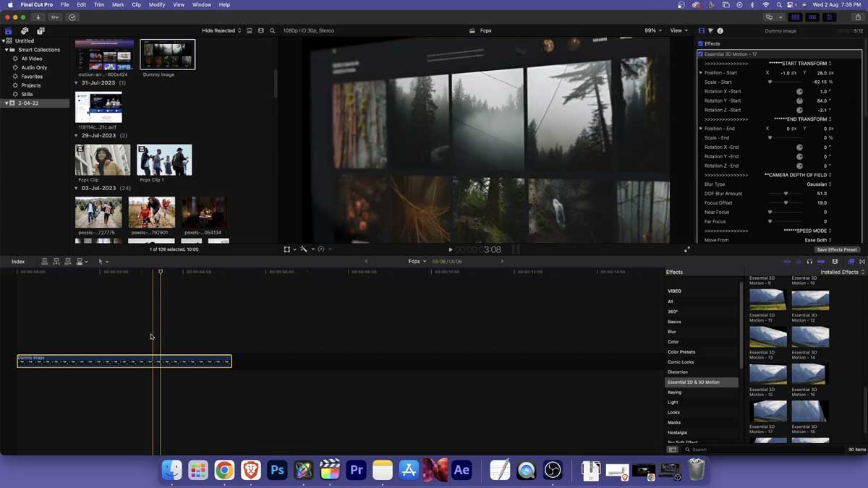Launch After Effects from the Dock
The width and height of the screenshot is (868, 488).
pos(461,470)
